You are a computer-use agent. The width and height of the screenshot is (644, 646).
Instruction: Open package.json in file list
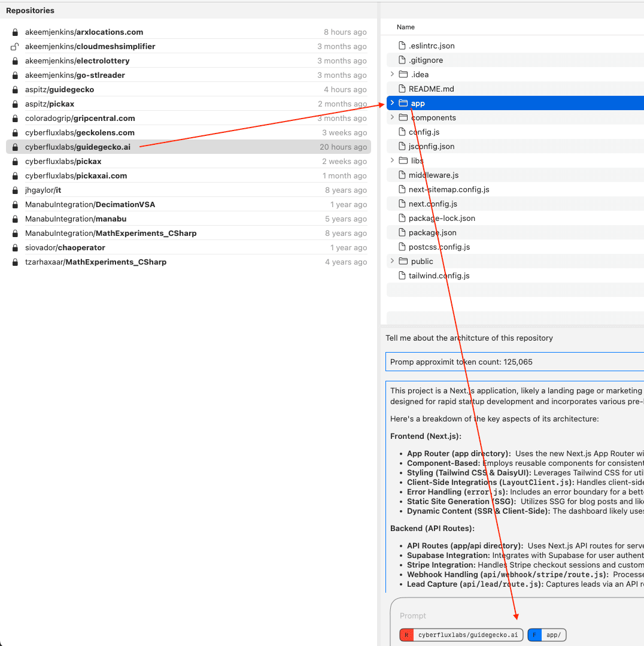pyautogui.click(x=432, y=233)
